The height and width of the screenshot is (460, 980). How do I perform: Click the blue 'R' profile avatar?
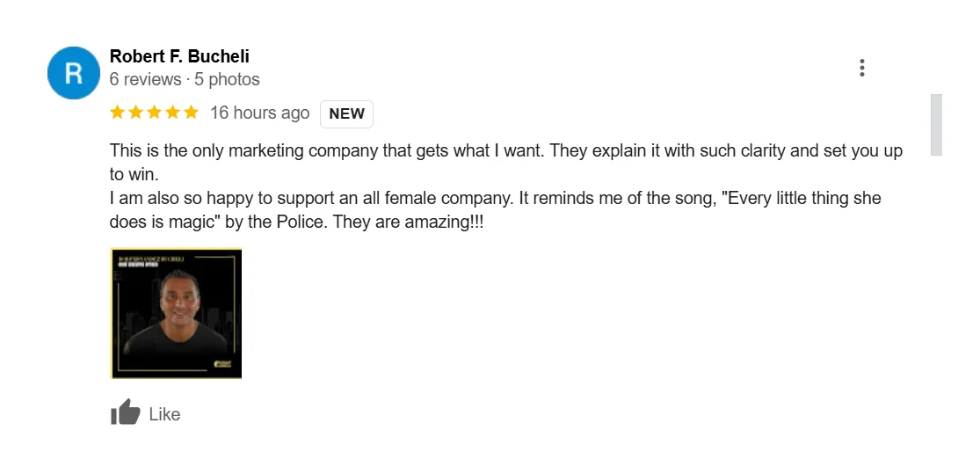pos(73,73)
